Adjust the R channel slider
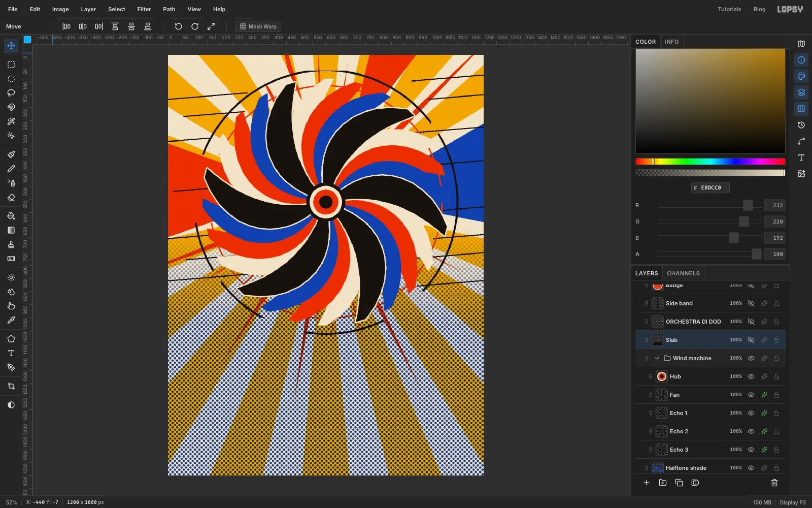The height and width of the screenshot is (508, 812). click(x=710, y=205)
